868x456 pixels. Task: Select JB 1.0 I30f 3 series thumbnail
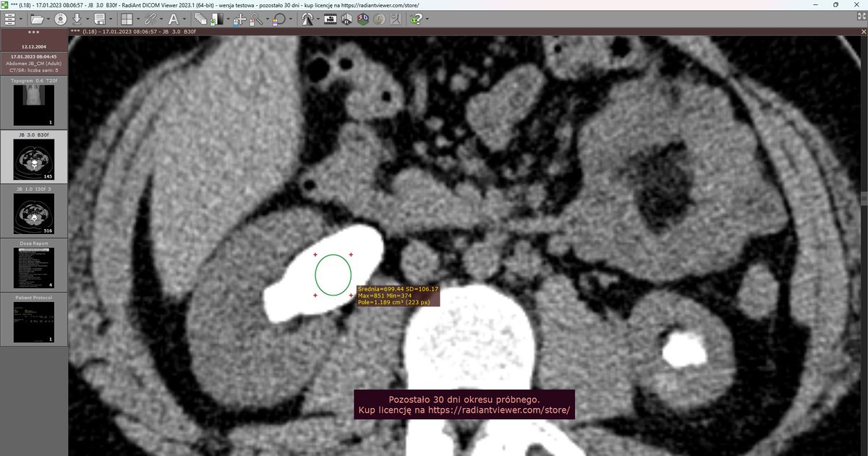[x=34, y=210]
